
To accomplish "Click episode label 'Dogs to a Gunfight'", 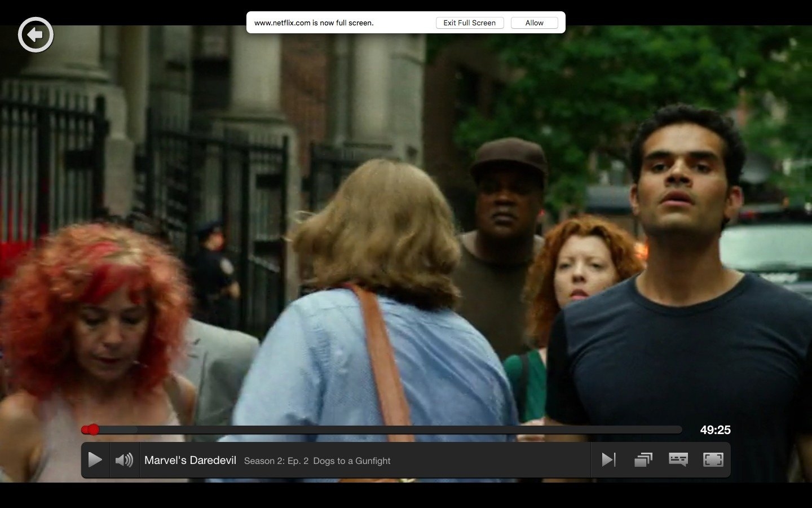I will (x=352, y=461).
